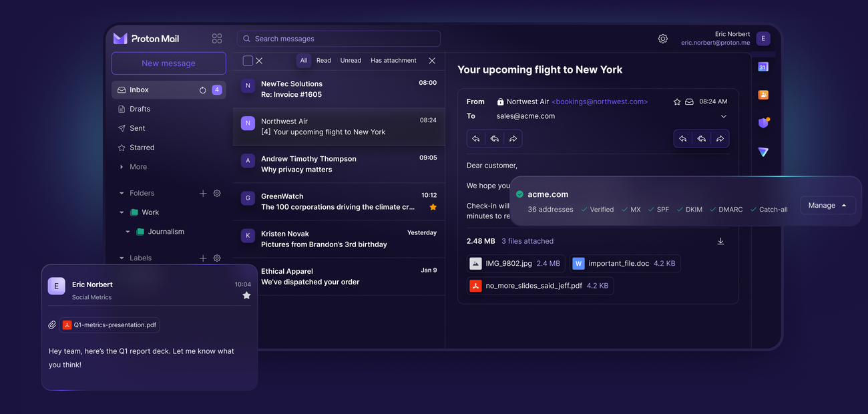Filter messages by Unread
Screen dimensions: 868x414
tap(351, 61)
